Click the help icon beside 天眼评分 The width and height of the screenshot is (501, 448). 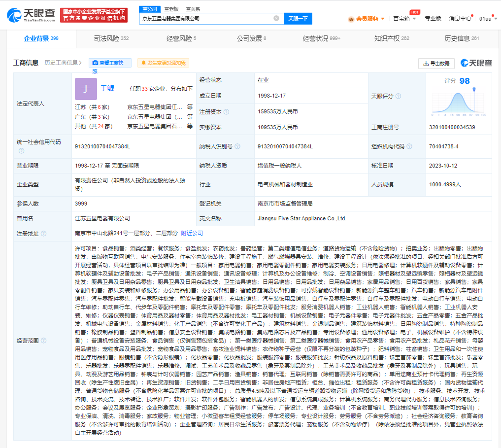click(398, 96)
